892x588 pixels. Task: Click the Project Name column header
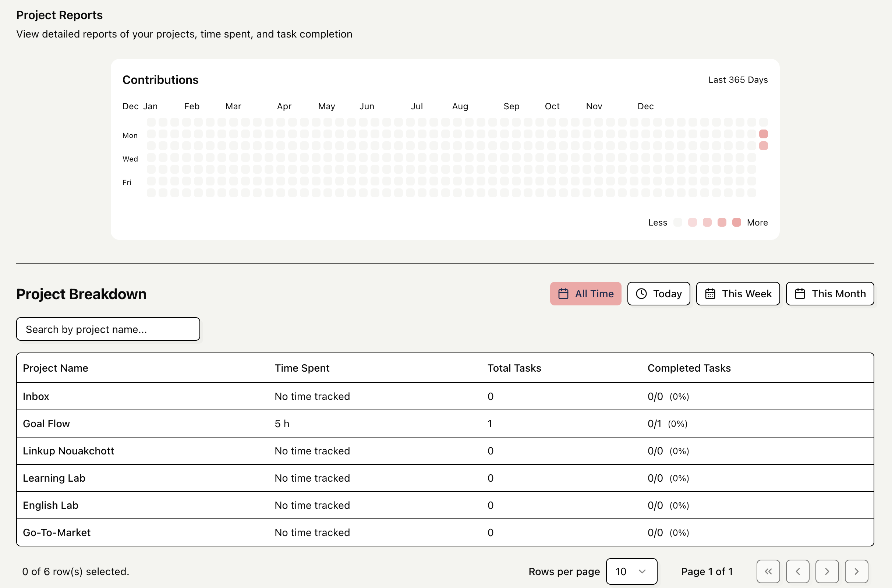tap(55, 368)
